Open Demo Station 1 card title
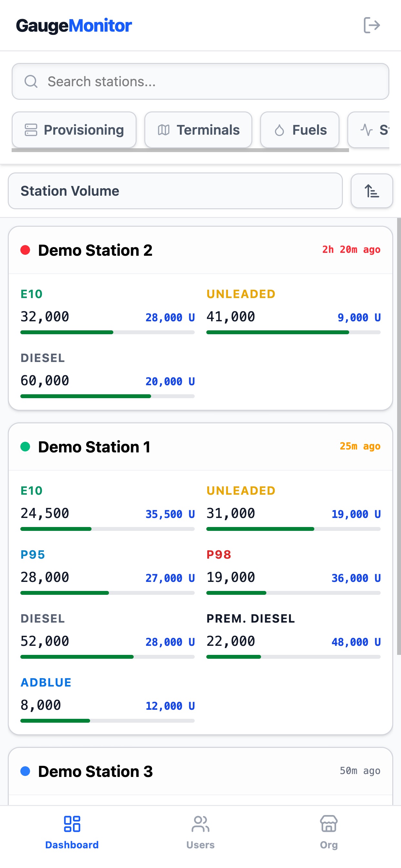This screenshot has height=868, width=401. [x=94, y=447]
